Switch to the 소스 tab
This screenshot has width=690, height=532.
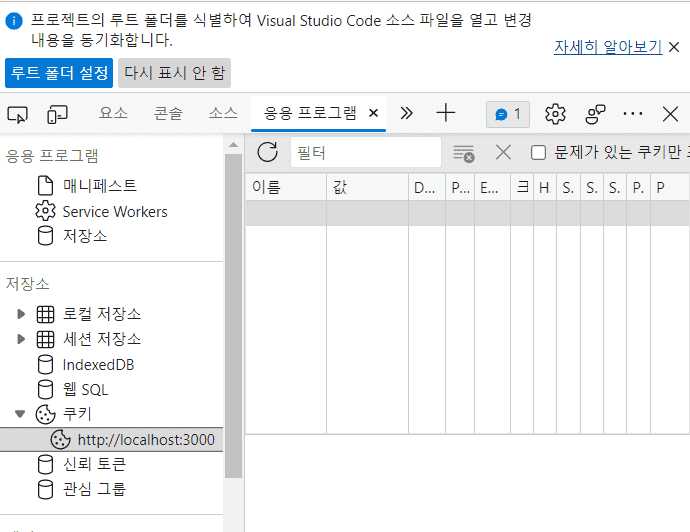[x=223, y=114]
